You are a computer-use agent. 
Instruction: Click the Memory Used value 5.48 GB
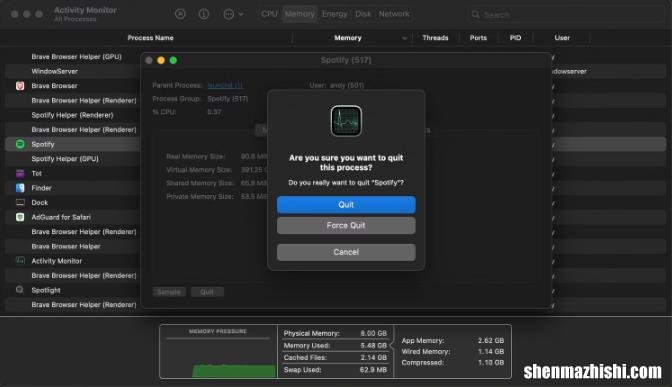click(x=373, y=345)
